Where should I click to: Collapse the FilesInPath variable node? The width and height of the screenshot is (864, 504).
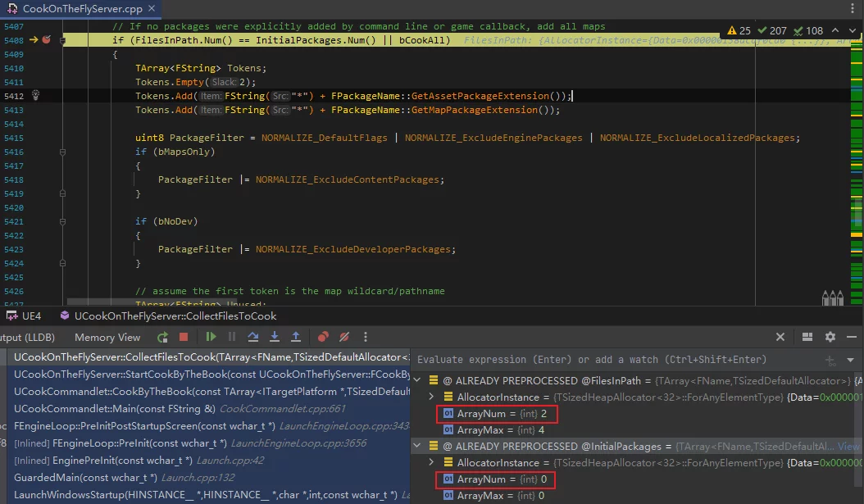tap(418, 380)
